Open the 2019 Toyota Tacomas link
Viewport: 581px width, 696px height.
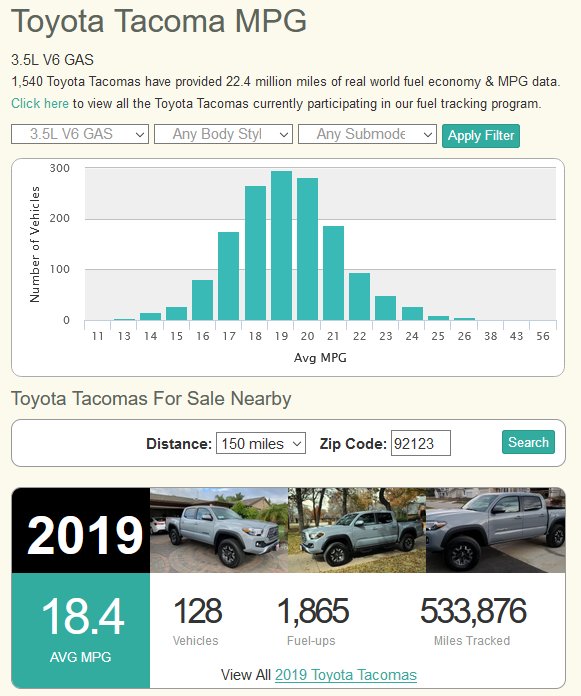(x=346, y=675)
